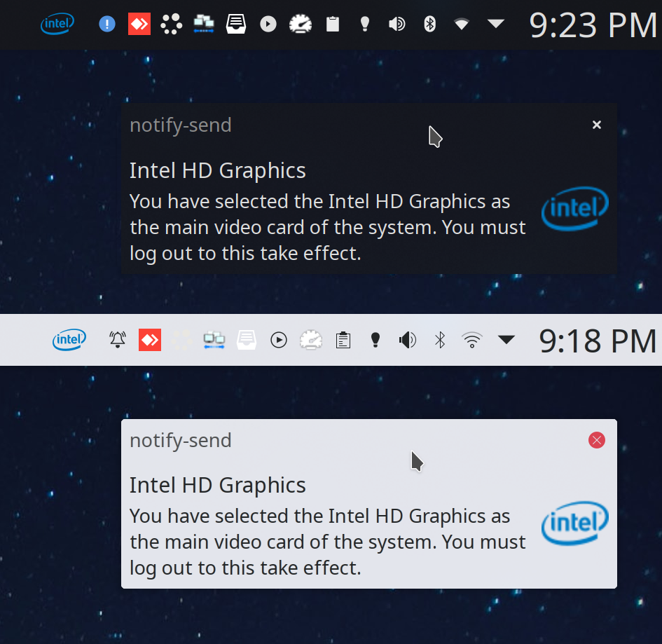Open the networked computers icon in the dark panel

[204, 24]
